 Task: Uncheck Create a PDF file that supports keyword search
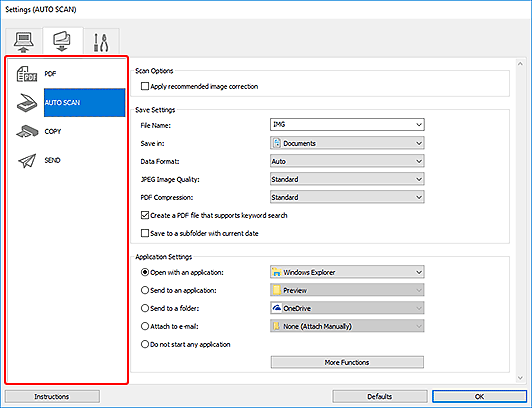145,215
